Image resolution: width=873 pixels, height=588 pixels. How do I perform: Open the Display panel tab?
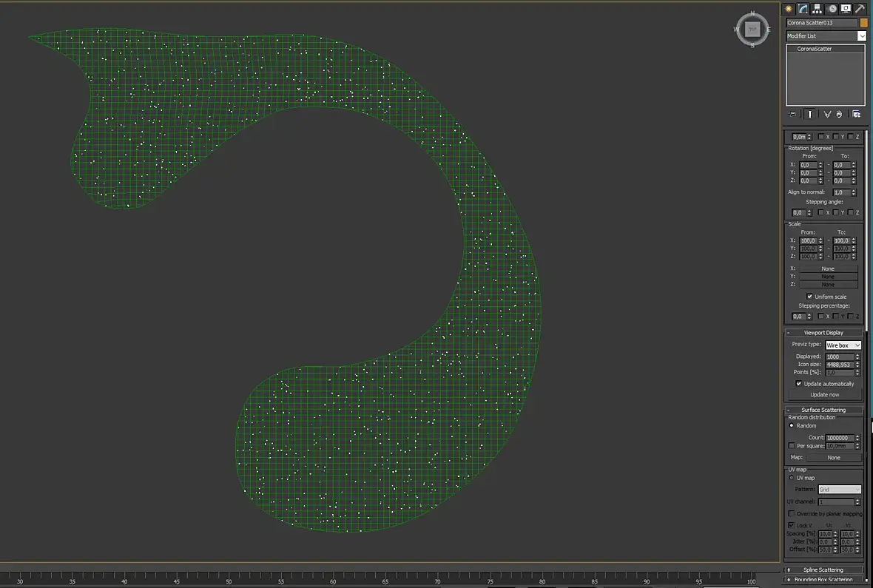click(846, 8)
